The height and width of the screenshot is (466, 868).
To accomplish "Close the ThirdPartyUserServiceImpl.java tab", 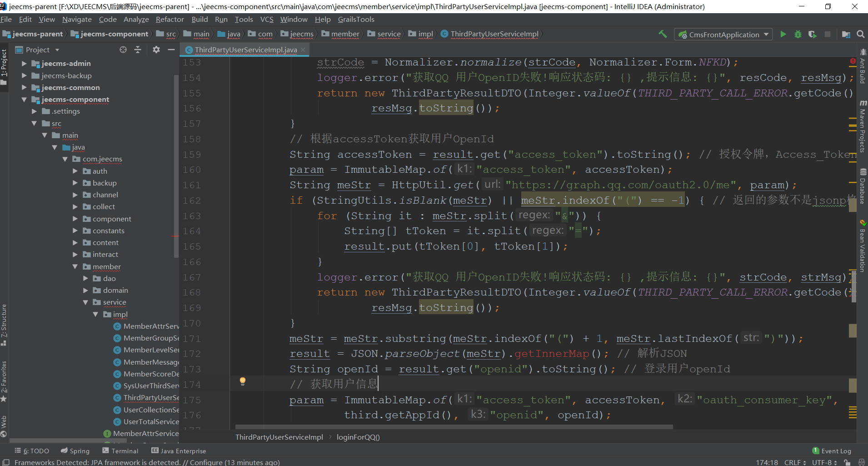I will point(303,50).
